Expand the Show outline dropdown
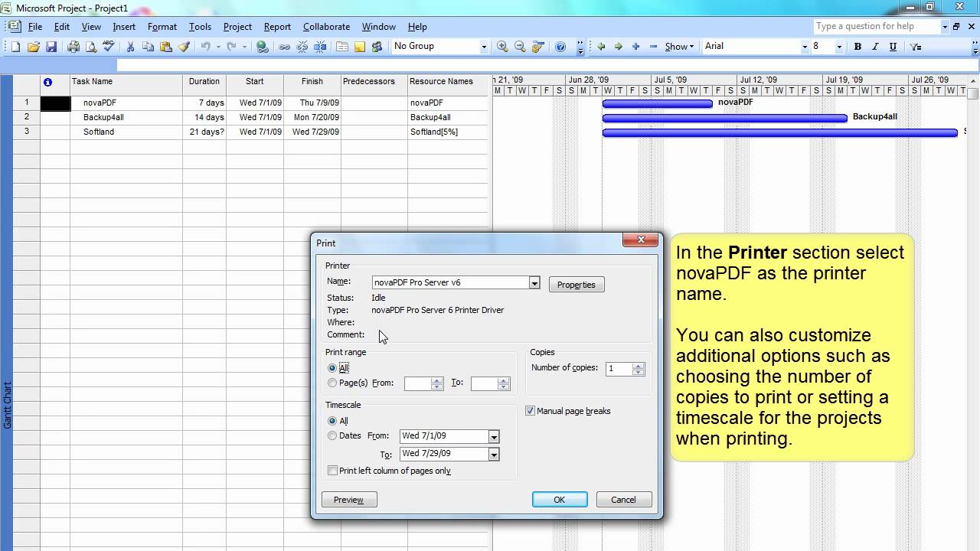Screen dimensions: 980x551 (x=679, y=47)
